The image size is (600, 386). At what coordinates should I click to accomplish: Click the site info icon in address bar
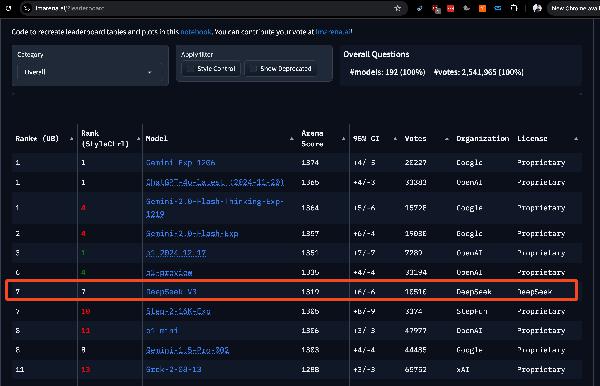pyautogui.click(x=27, y=8)
